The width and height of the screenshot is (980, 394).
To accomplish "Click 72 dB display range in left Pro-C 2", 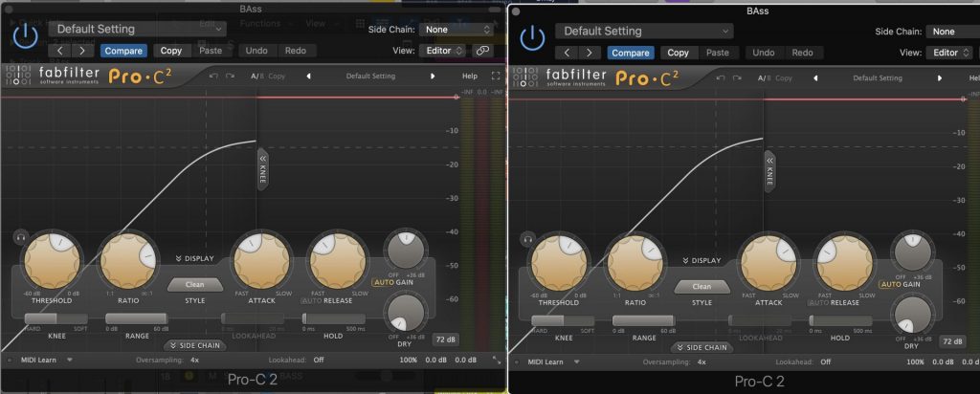I will coord(446,339).
